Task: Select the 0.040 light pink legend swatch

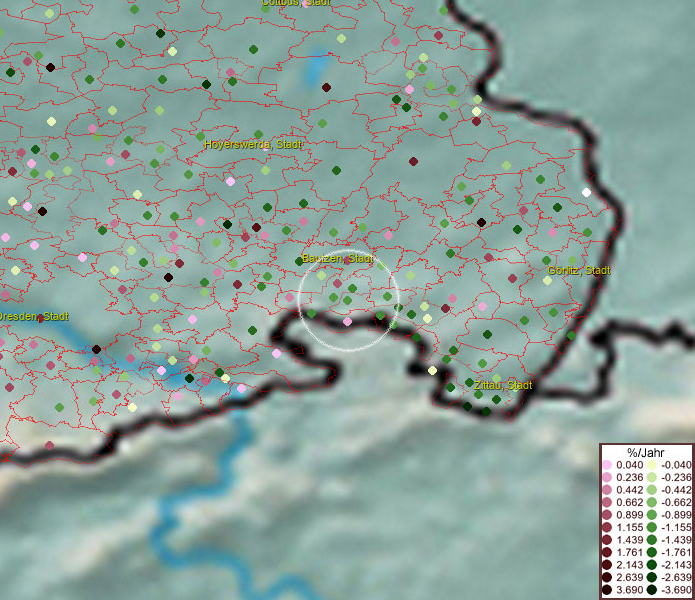Action: [609, 465]
